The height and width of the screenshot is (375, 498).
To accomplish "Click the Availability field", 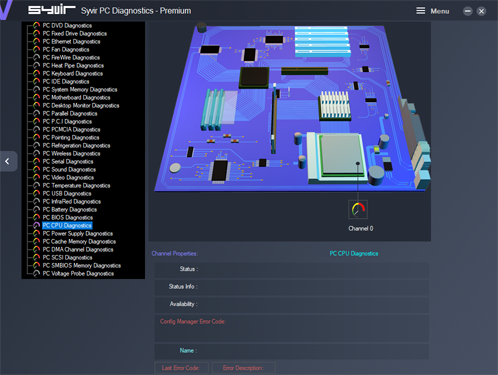I will (291, 305).
